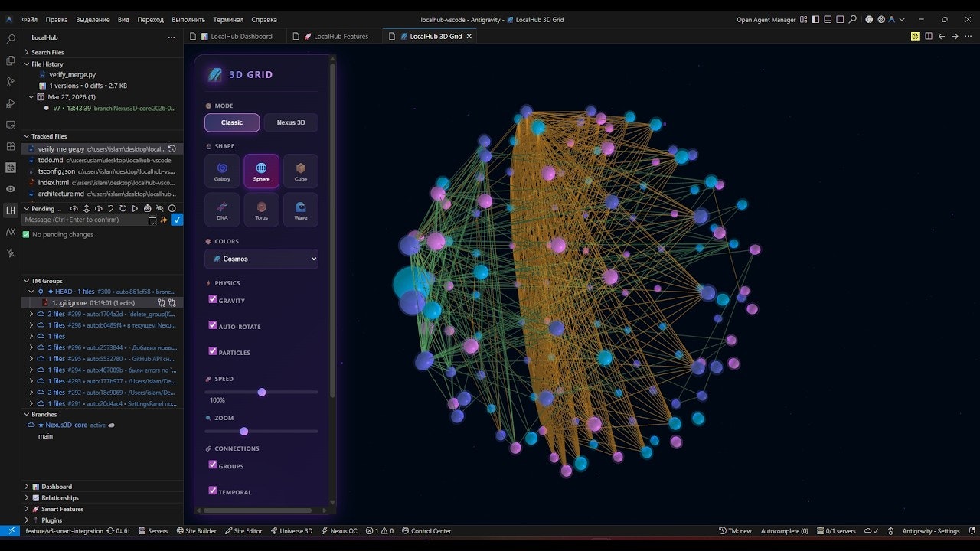Switch to LocalHub Features tab
Image resolution: width=980 pixels, height=551 pixels.
point(335,36)
